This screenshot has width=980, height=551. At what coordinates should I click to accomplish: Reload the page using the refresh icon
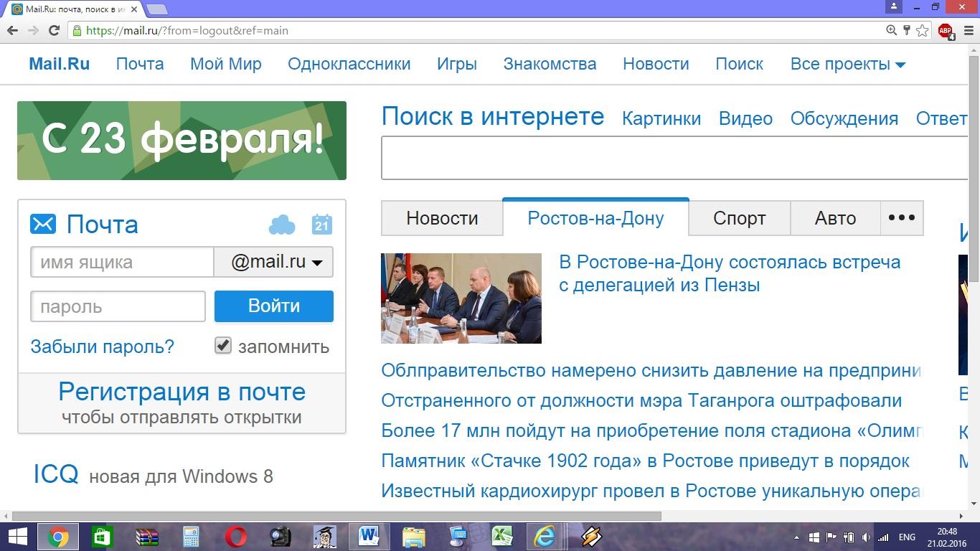pos(54,31)
